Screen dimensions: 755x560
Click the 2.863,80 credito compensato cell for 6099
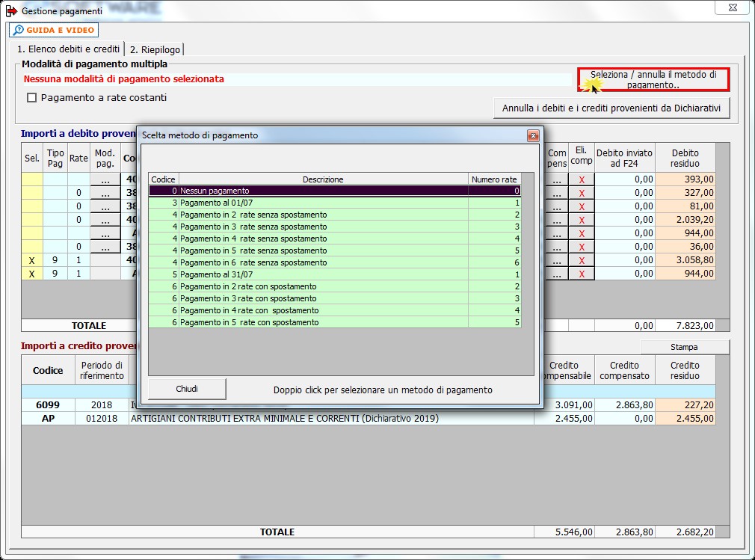point(624,405)
